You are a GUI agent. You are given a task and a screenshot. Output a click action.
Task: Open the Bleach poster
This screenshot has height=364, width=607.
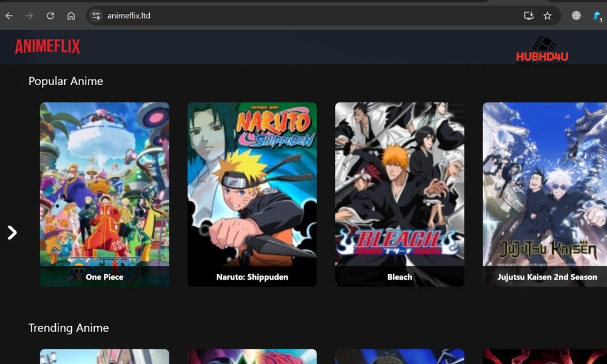coord(399,194)
